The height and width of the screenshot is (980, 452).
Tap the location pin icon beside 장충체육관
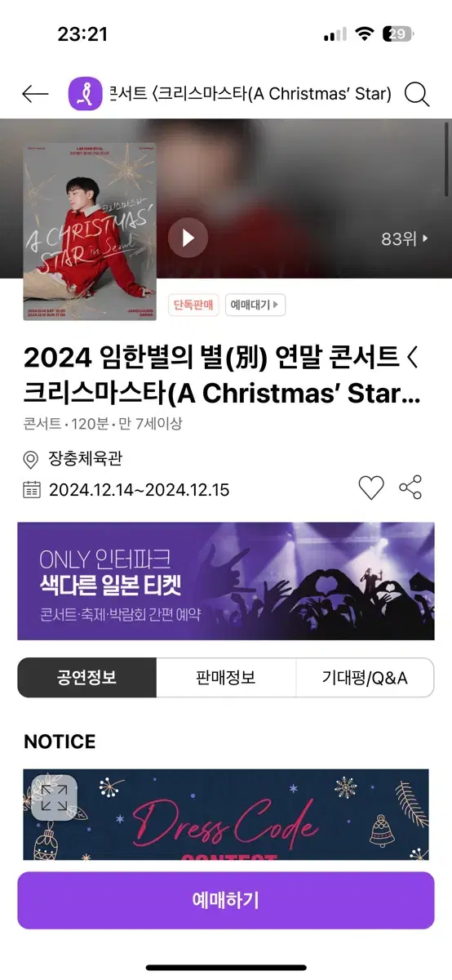pos(31,460)
